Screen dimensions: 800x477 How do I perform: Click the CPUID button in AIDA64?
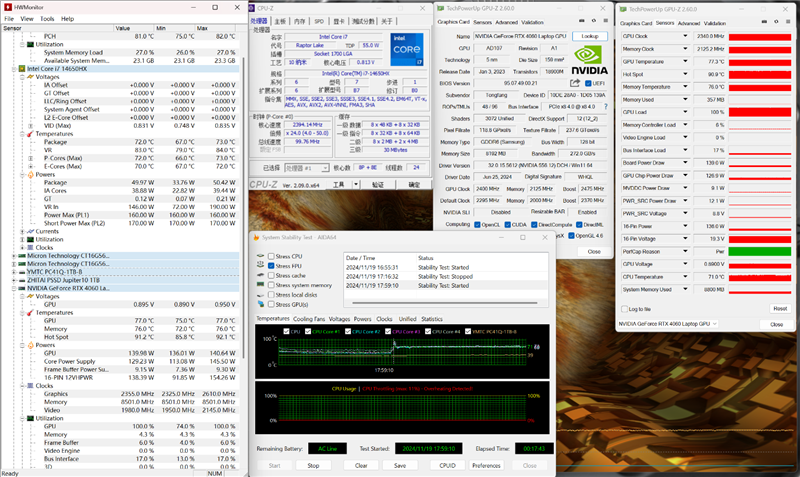pos(447,465)
